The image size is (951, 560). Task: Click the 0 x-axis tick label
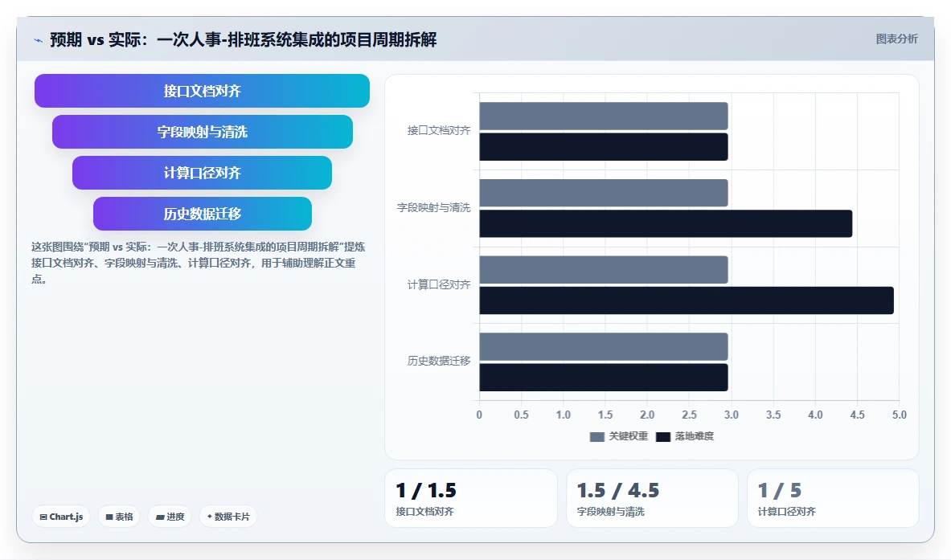point(479,415)
